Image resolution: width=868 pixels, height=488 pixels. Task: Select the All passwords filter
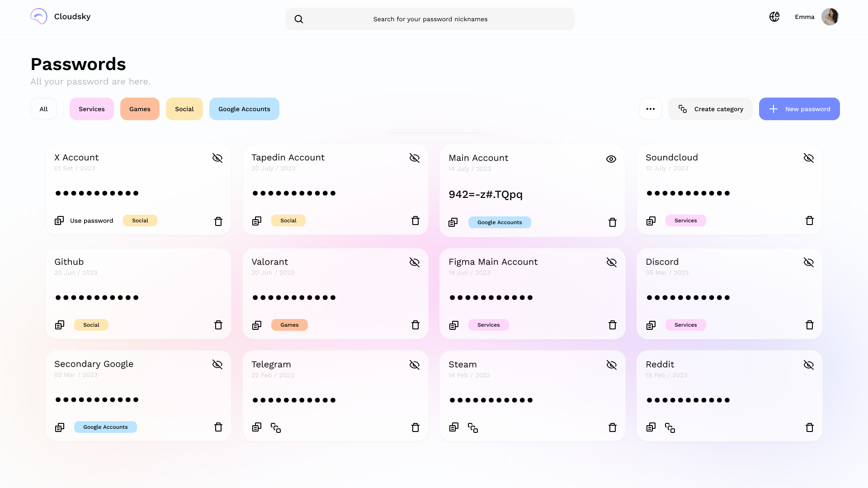(x=43, y=109)
